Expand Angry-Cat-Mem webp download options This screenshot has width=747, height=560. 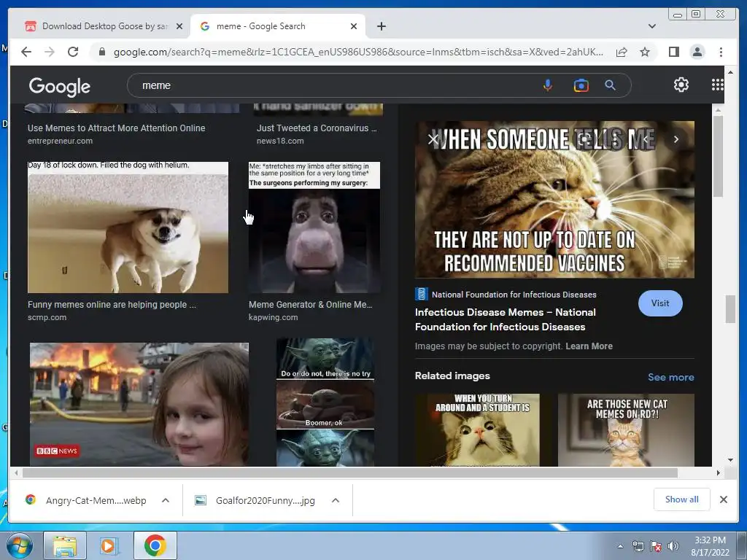click(166, 500)
